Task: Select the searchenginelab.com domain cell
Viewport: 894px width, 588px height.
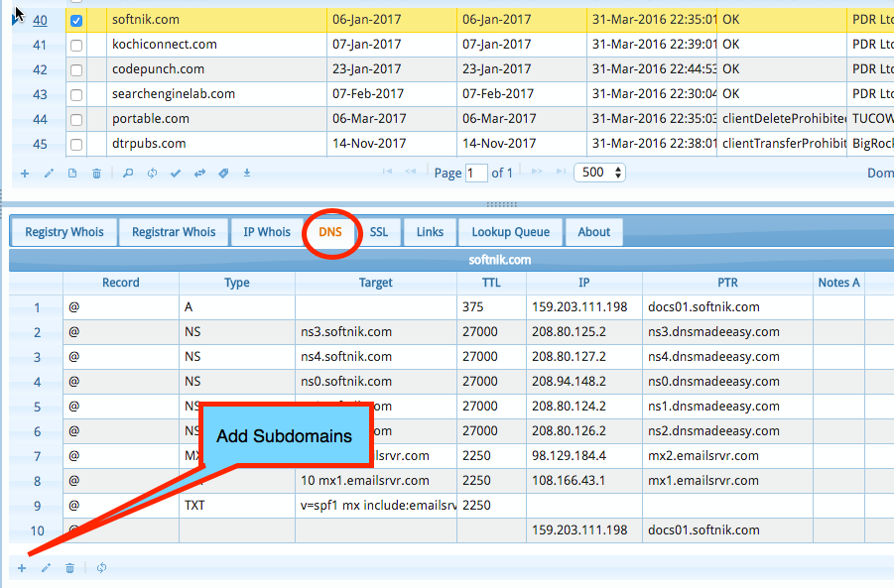Action: [x=216, y=94]
